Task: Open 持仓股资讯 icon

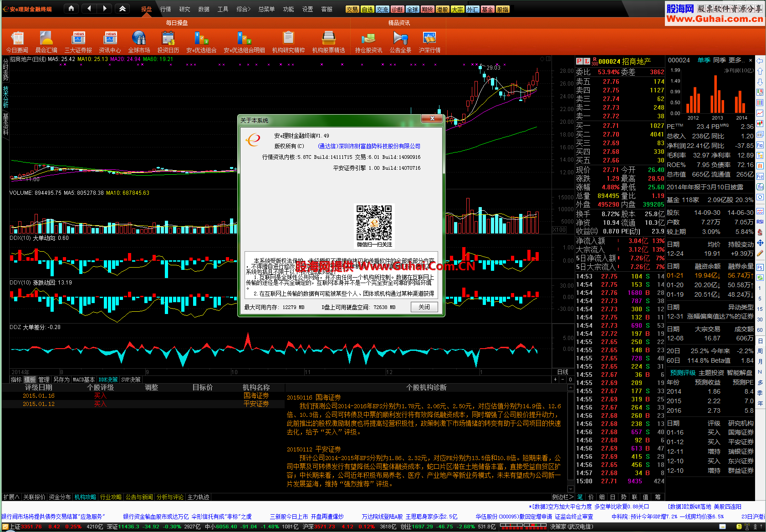Action: tap(368, 42)
